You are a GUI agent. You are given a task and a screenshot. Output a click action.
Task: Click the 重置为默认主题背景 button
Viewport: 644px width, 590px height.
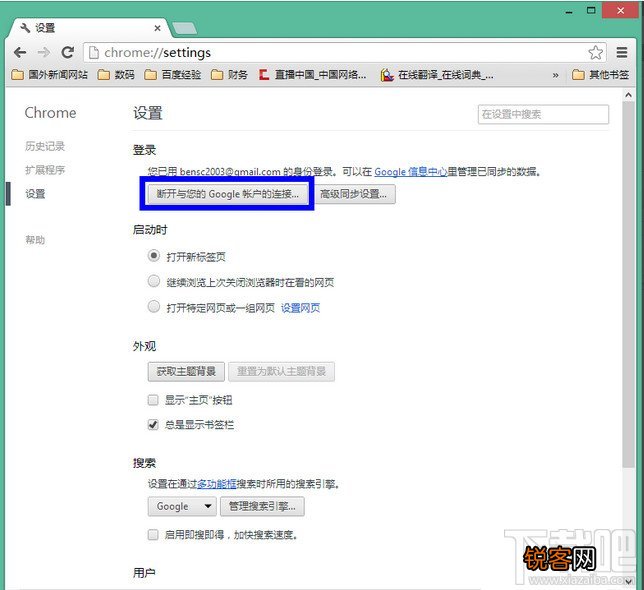click(281, 372)
